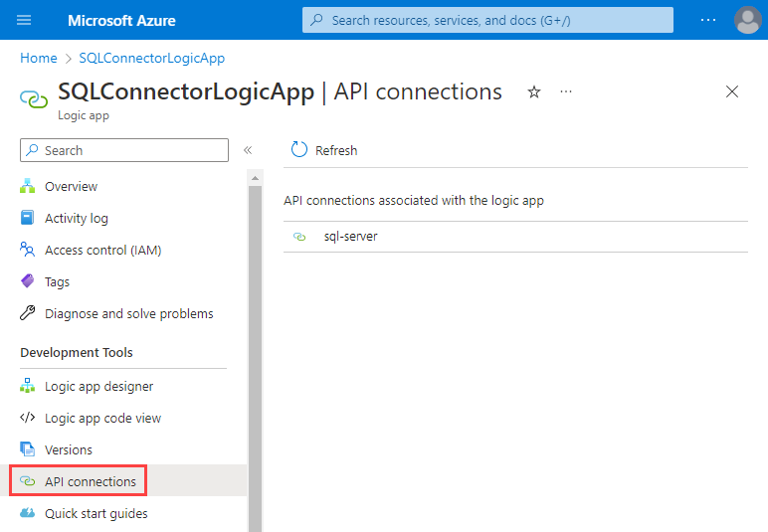Open more commands ellipsis beside title
The image size is (768, 532).
pos(566,92)
